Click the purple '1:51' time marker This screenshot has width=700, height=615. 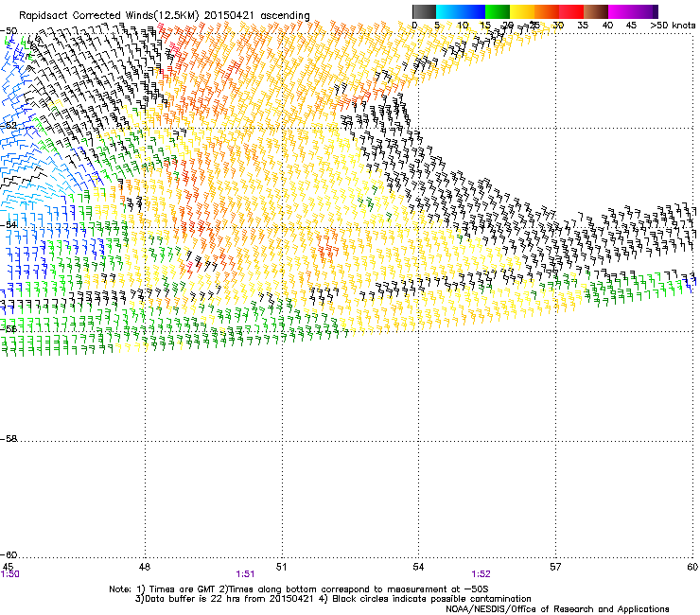pyautogui.click(x=245, y=574)
